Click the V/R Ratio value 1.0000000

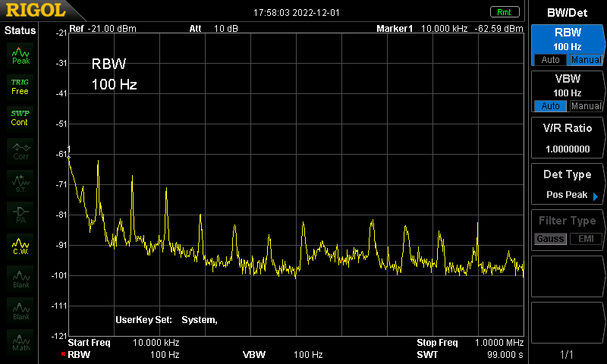point(568,149)
